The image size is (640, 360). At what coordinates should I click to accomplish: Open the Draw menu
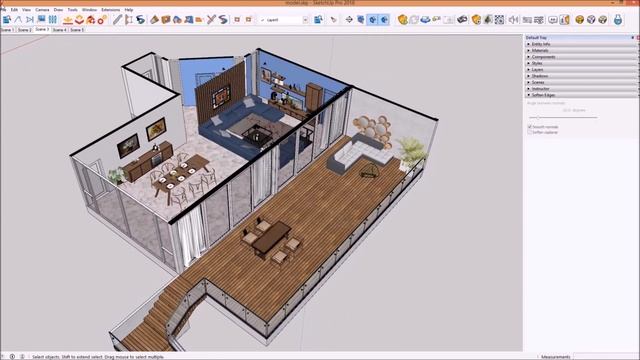pos(58,9)
